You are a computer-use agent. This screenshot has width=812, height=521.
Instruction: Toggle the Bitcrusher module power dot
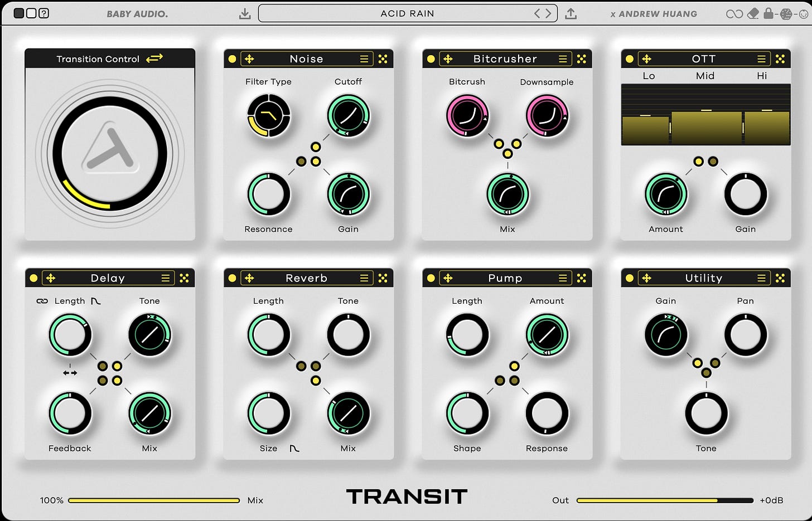[x=431, y=59]
